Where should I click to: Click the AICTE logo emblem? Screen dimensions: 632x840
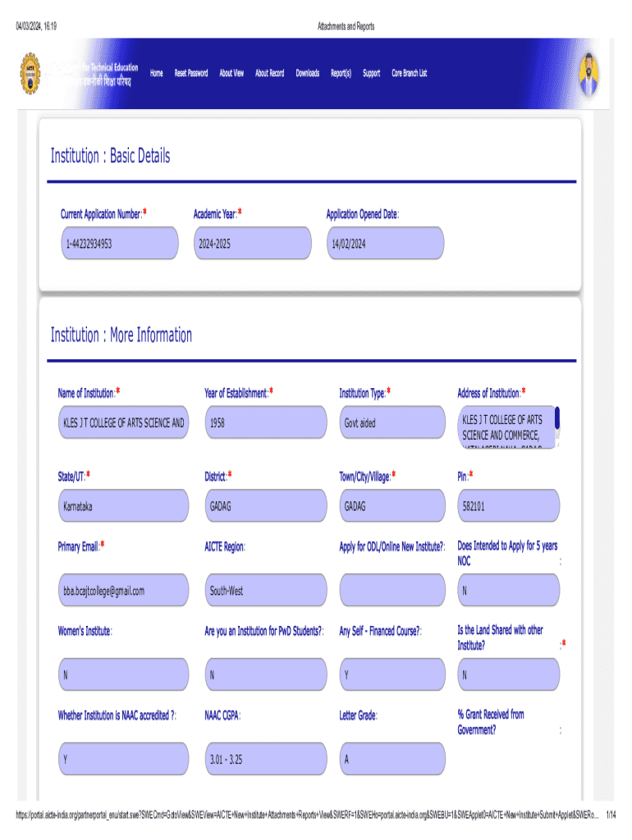(x=34, y=75)
